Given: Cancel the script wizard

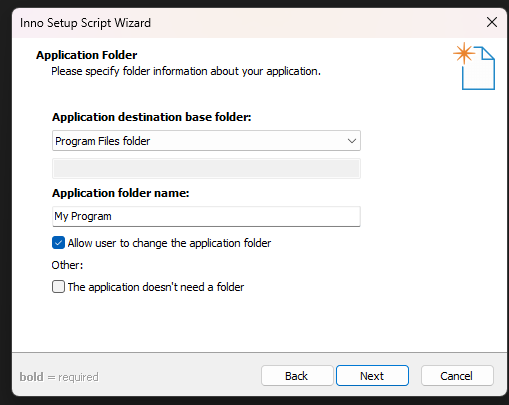Looking at the screenshot, I should click(x=457, y=376).
